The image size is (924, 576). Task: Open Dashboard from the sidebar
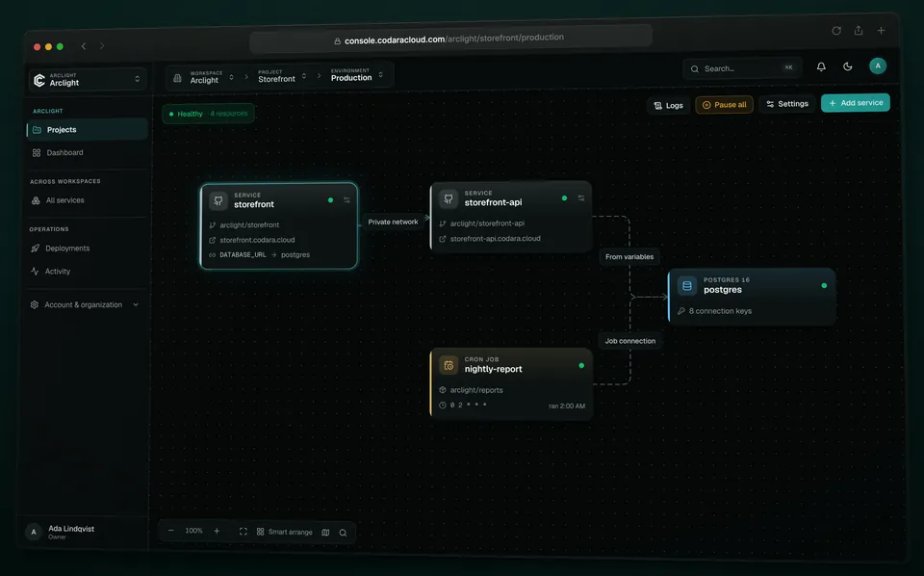tap(88, 153)
